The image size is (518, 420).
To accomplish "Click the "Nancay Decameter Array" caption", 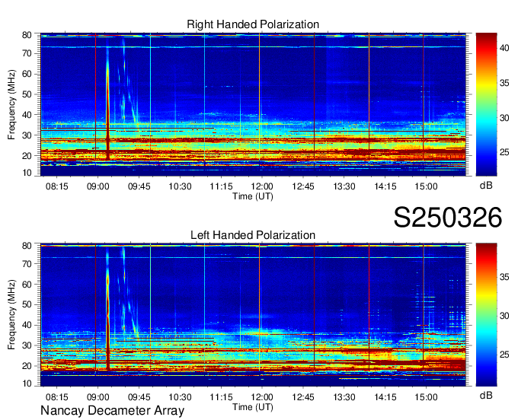I will [112, 411].
